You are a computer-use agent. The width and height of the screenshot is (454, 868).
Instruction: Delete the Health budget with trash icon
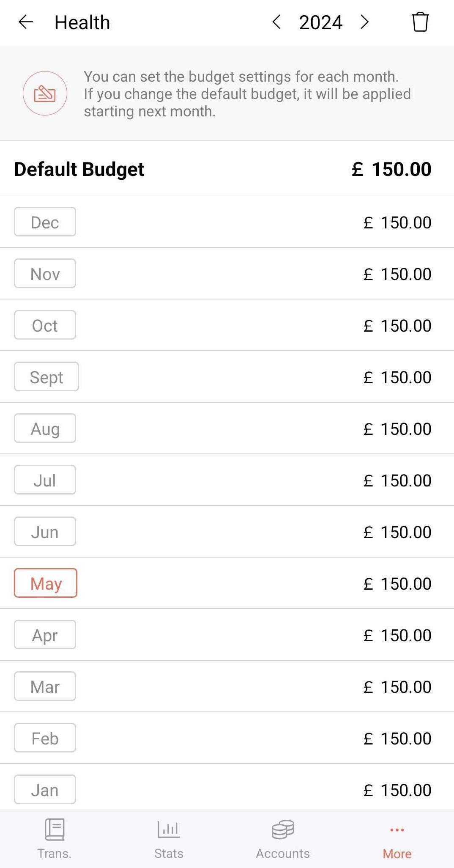point(420,22)
